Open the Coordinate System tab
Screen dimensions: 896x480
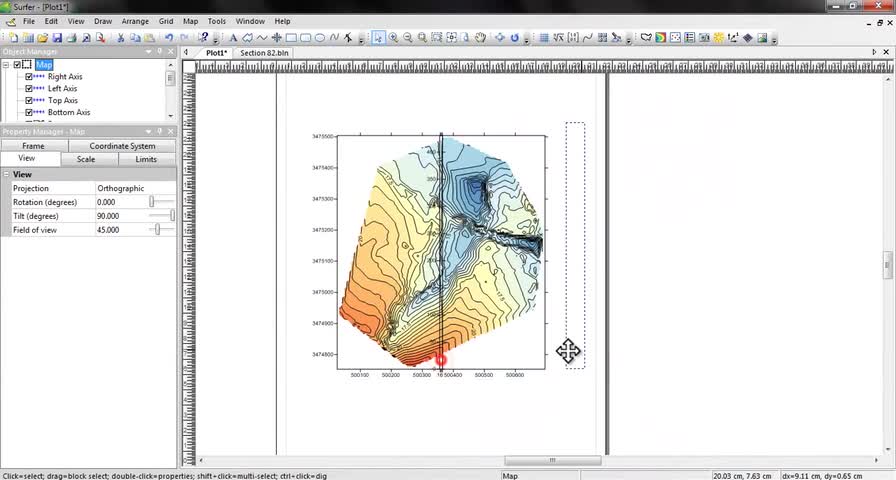pos(122,146)
